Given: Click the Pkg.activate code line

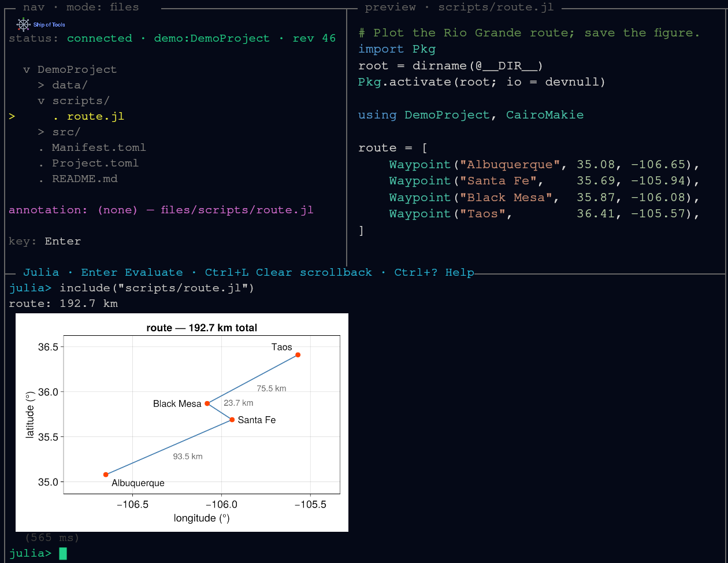Looking at the screenshot, I should 482,82.
